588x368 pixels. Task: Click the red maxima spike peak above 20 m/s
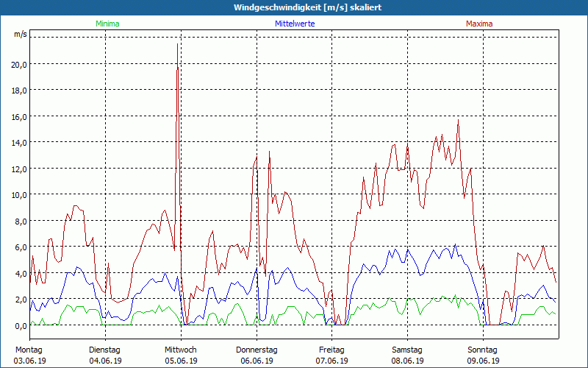[x=177, y=44]
